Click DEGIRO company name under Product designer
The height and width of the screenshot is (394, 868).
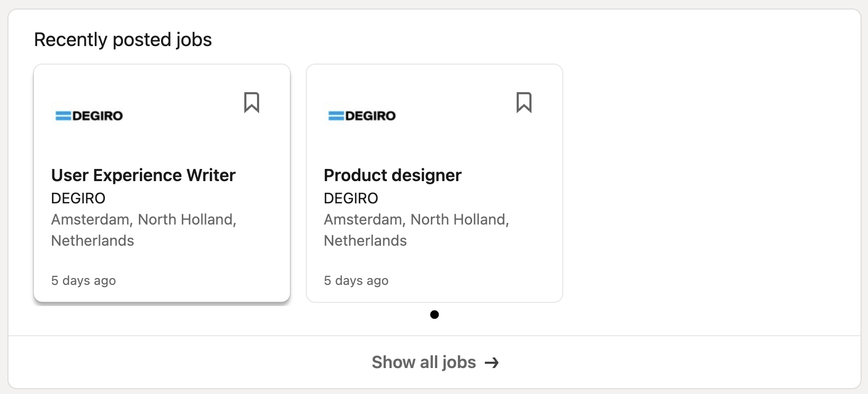[351, 198]
